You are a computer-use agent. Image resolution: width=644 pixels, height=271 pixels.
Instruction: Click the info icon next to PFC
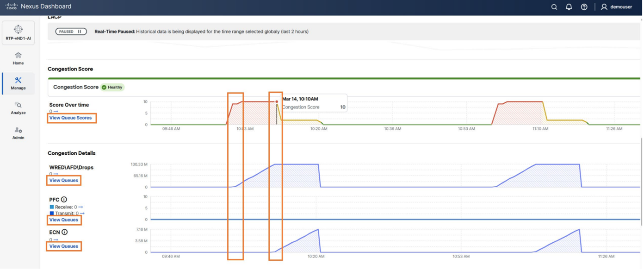click(x=64, y=200)
